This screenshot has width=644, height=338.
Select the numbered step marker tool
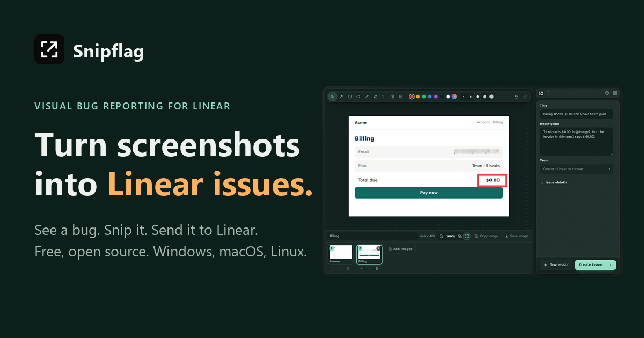(x=392, y=97)
